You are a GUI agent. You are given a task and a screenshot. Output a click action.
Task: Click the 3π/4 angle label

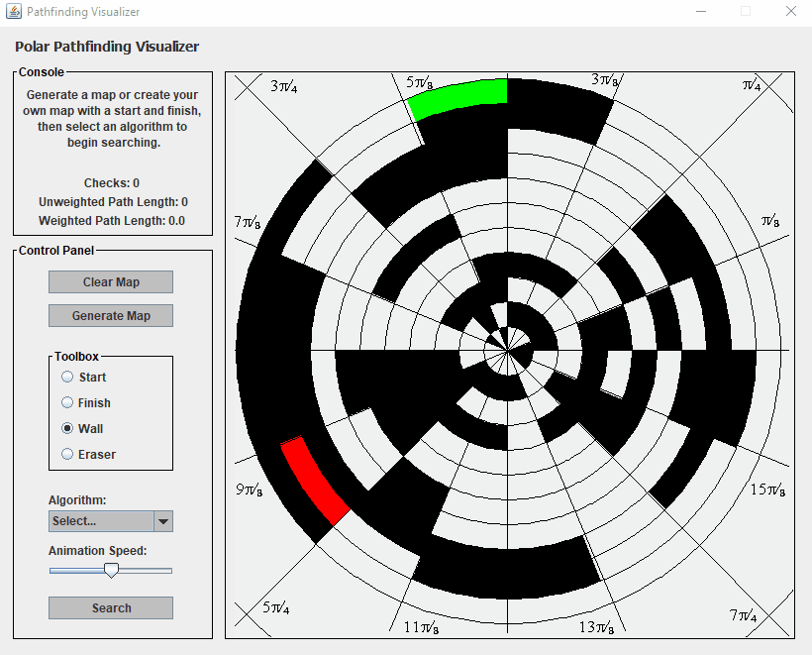[x=284, y=86]
